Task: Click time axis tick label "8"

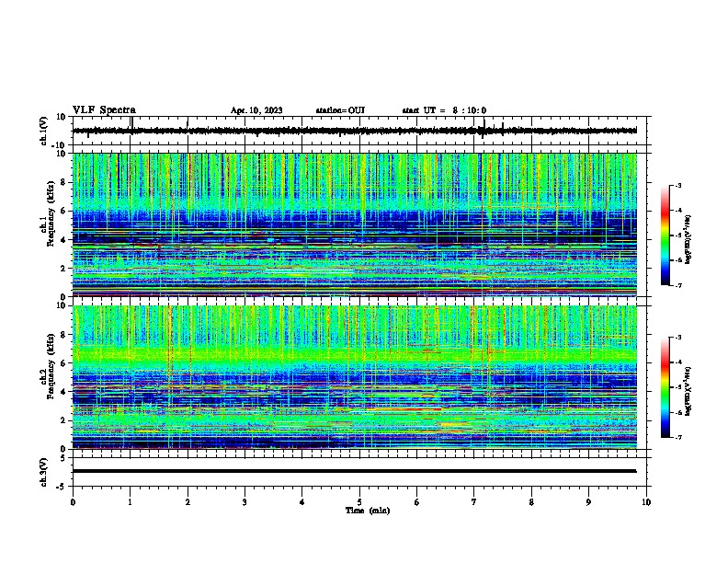Action: click(531, 502)
